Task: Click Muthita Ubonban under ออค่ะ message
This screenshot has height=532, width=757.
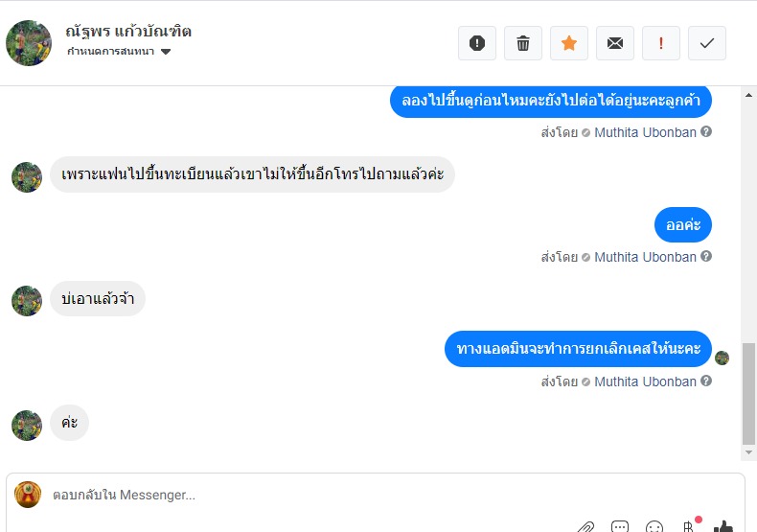Action: (645, 257)
